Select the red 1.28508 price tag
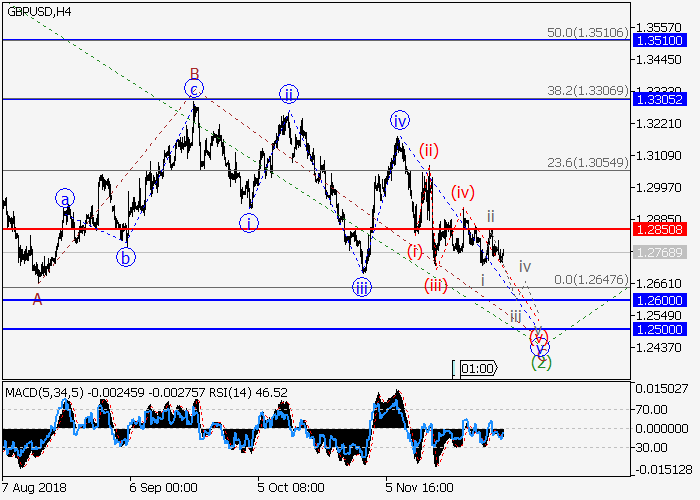The height and width of the screenshot is (500, 700). click(x=657, y=229)
